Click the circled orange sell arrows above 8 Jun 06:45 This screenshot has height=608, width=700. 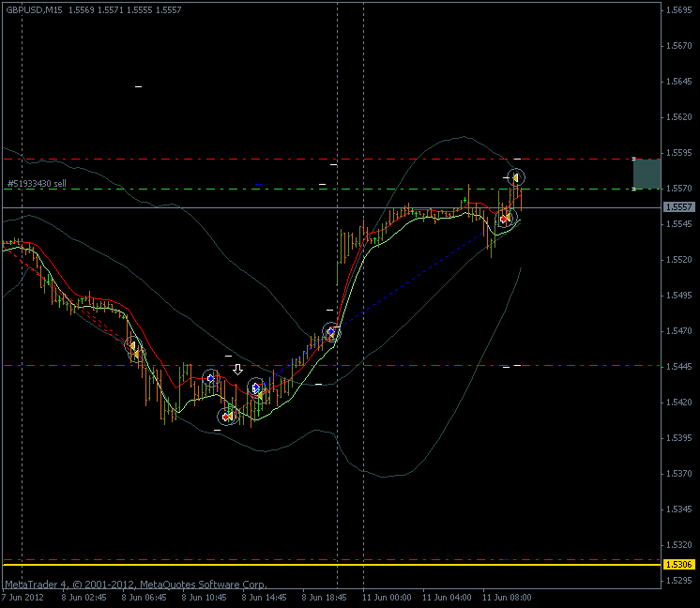click(x=135, y=349)
